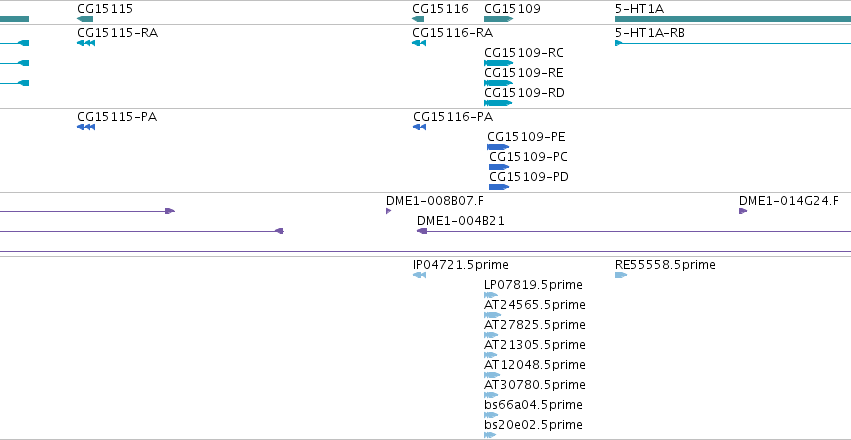
Task: Click the AT21305.5prime label text
Action: click(535, 345)
